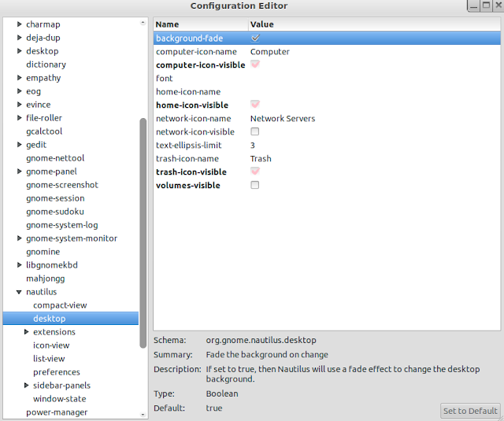Expand the top-level desktop node arrow
This screenshot has height=421, width=504.
tap(19, 50)
